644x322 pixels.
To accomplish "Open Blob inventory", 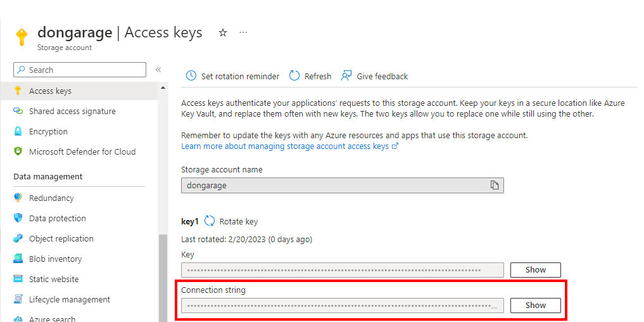I will [x=56, y=259].
